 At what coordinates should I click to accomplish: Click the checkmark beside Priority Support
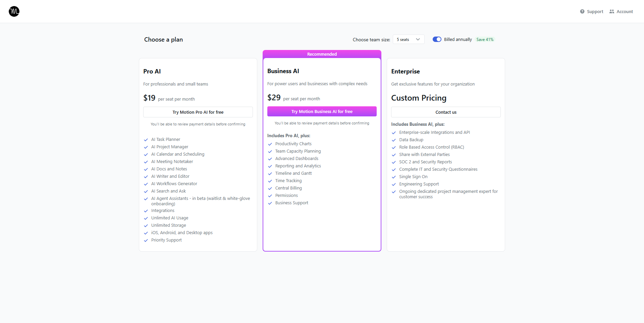pos(146,240)
